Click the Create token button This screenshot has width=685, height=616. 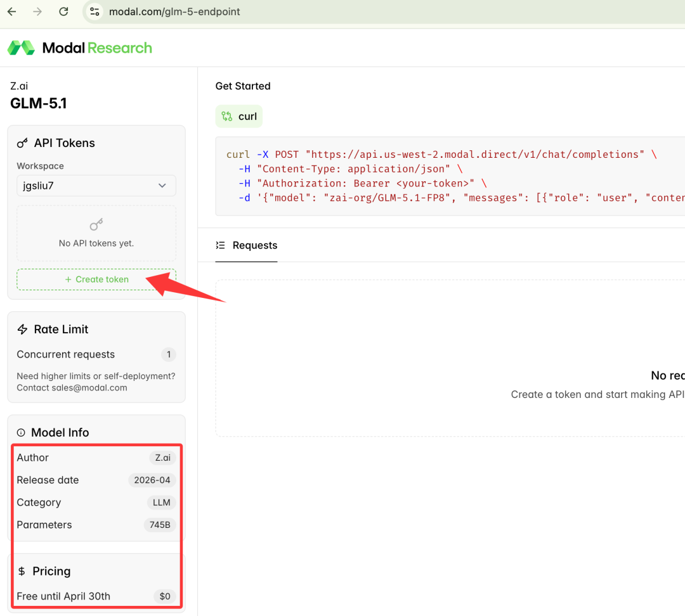pos(96,279)
